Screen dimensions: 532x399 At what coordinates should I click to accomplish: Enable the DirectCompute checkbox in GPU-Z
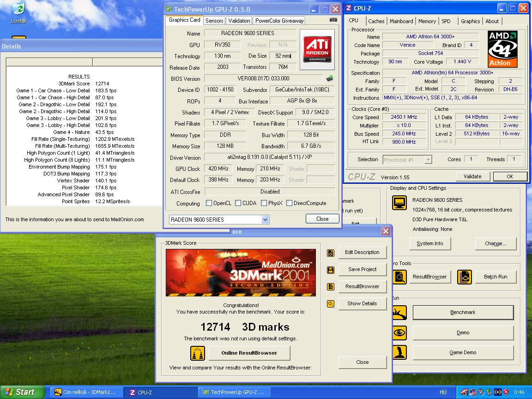(x=290, y=203)
